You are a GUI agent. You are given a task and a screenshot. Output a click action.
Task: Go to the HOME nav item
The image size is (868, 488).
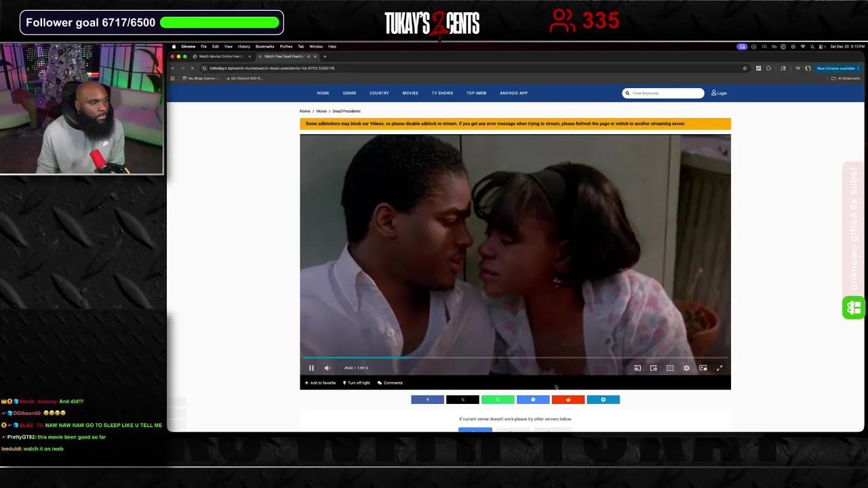click(x=323, y=93)
